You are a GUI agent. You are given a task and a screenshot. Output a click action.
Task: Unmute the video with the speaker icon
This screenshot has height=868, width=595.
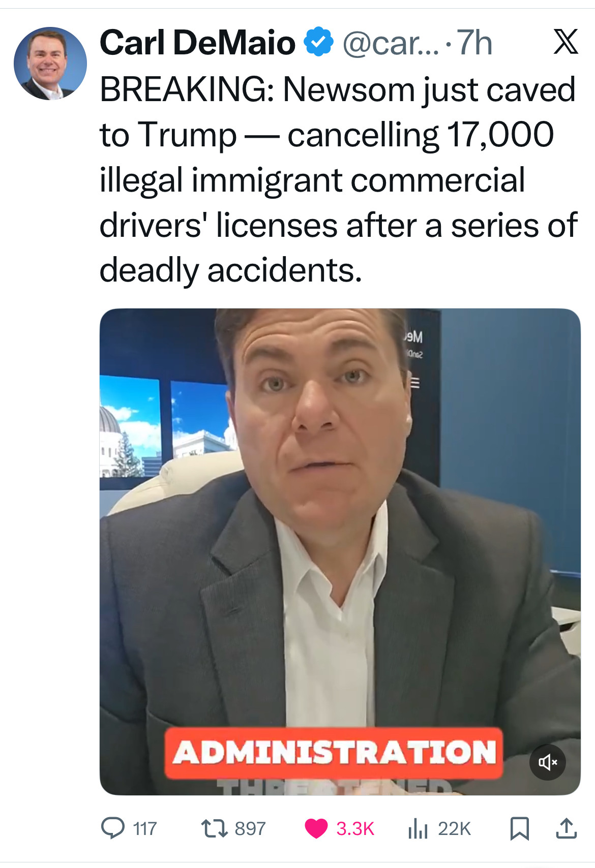(548, 762)
